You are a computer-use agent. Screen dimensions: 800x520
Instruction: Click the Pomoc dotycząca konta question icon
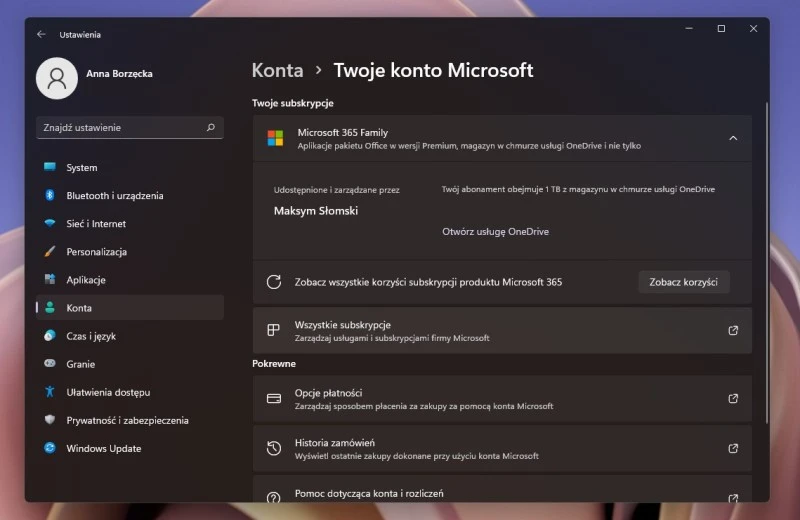pyautogui.click(x=273, y=498)
